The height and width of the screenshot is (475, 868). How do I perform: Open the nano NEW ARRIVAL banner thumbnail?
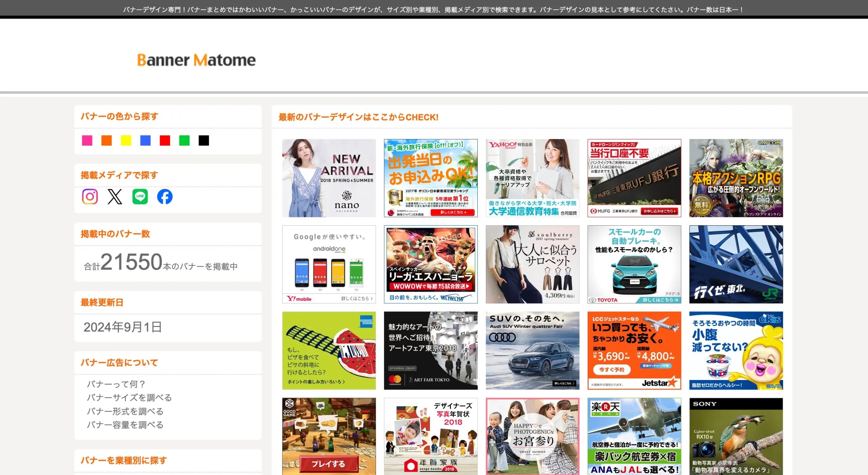[329, 178]
